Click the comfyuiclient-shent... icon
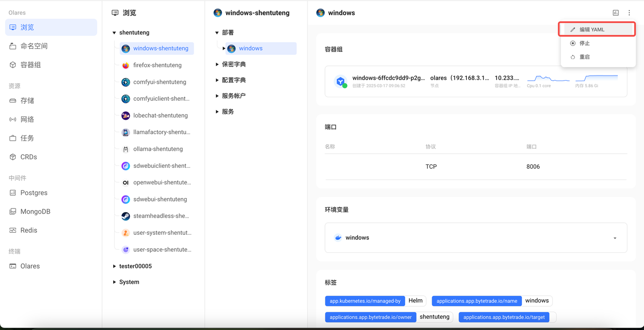The image size is (644, 330). tap(126, 99)
